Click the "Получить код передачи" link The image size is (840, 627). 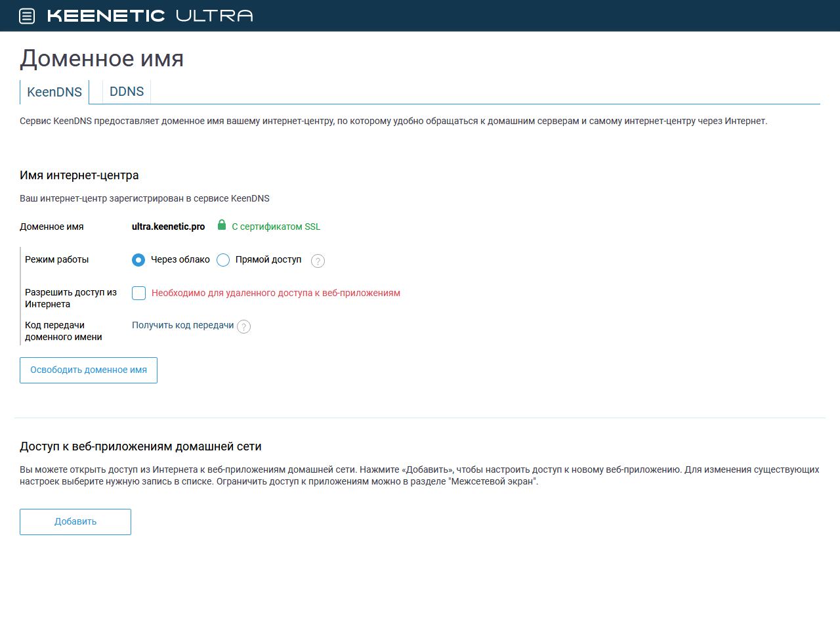point(183,325)
